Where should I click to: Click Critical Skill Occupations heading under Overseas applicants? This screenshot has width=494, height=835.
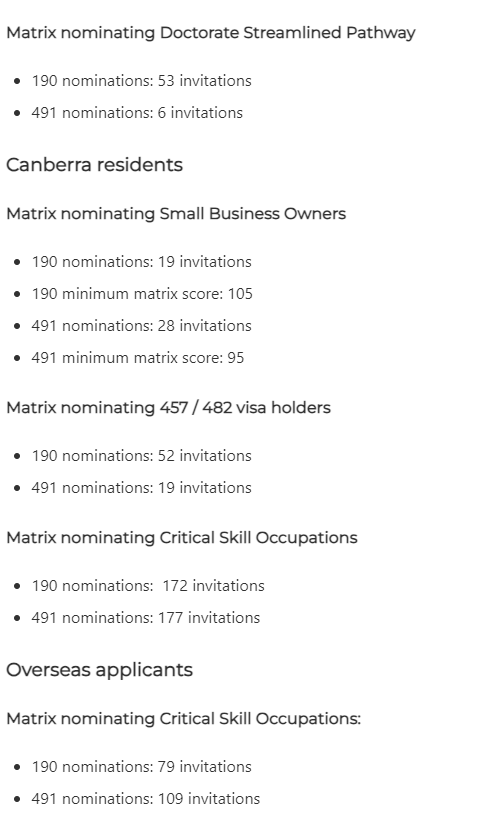point(184,718)
